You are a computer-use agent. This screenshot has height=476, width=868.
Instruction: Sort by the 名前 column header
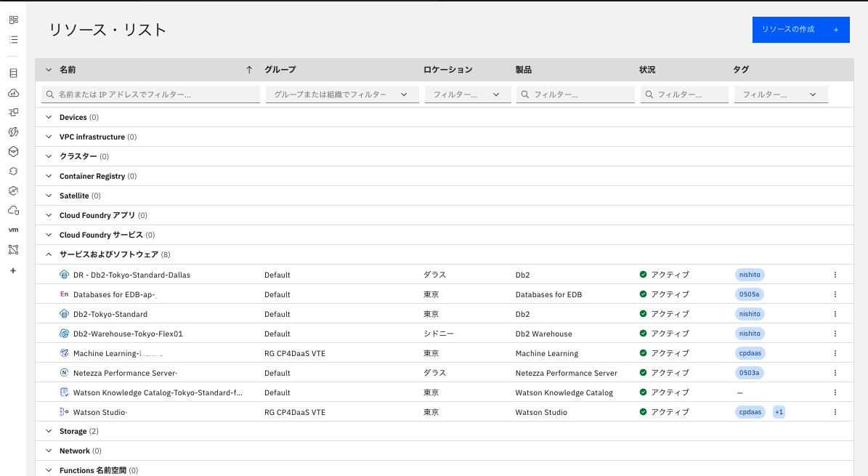pos(68,70)
